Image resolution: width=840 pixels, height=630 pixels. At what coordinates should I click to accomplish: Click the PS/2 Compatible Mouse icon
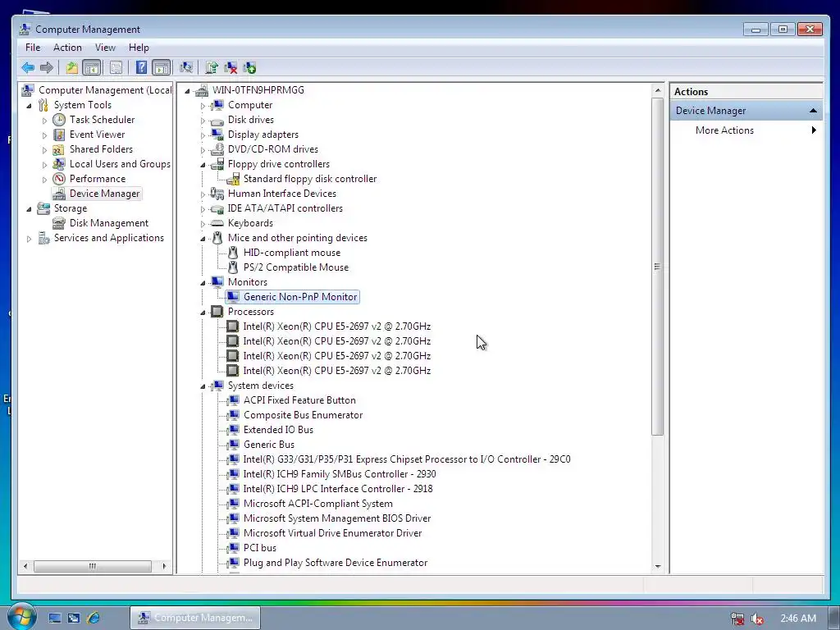click(x=232, y=267)
